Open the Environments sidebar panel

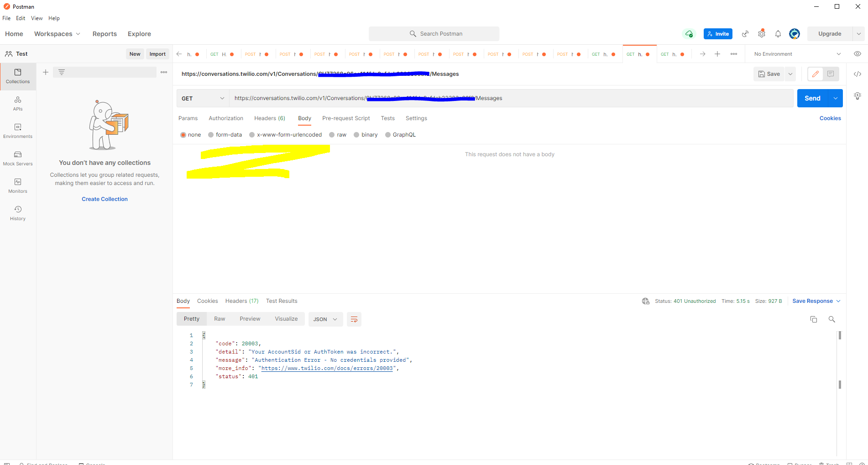tap(18, 131)
